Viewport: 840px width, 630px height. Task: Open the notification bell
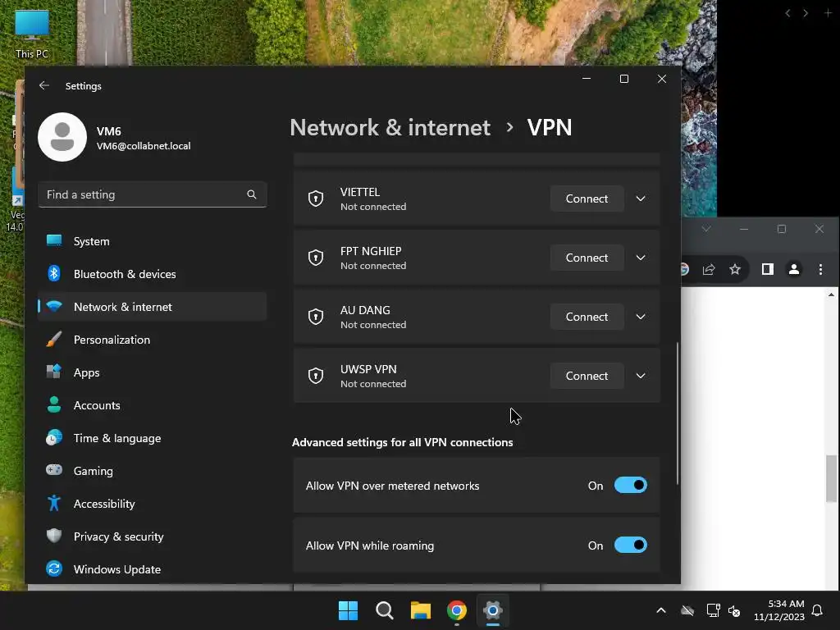click(x=817, y=610)
